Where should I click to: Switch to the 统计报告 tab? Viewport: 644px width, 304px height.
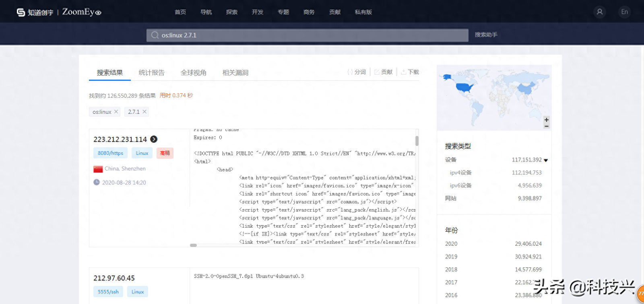[x=152, y=73]
